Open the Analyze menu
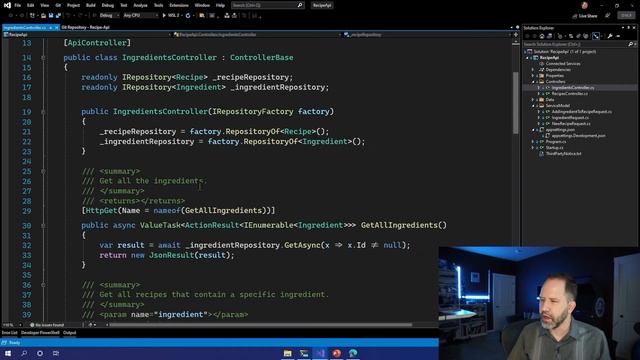The width and height of the screenshot is (640, 360). [140, 5]
